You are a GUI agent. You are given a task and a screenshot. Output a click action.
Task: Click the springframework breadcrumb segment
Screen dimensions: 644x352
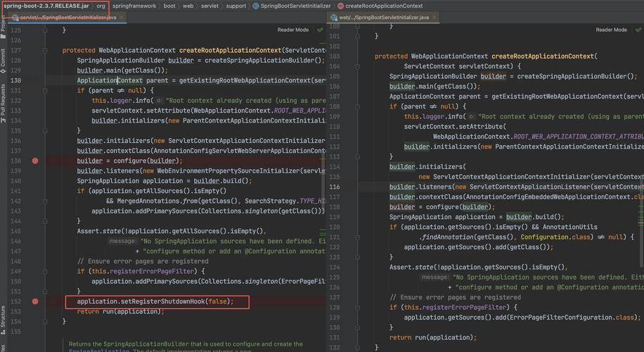click(x=135, y=6)
